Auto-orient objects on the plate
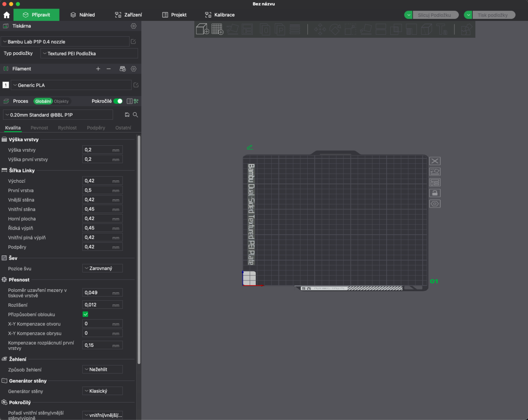Image resolution: width=528 pixels, height=420 pixels. 435,172
